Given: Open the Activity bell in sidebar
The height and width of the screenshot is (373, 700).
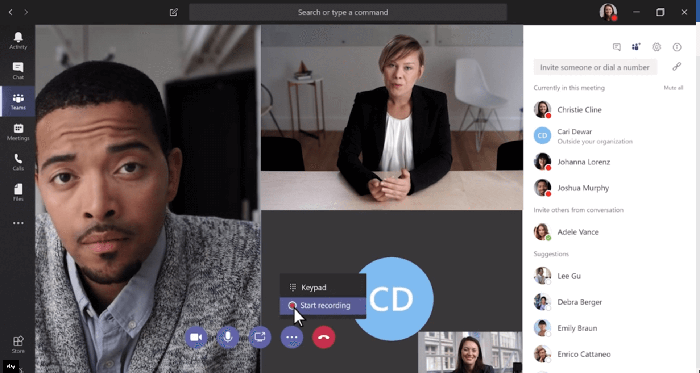Looking at the screenshot, I should coord(18,40).
